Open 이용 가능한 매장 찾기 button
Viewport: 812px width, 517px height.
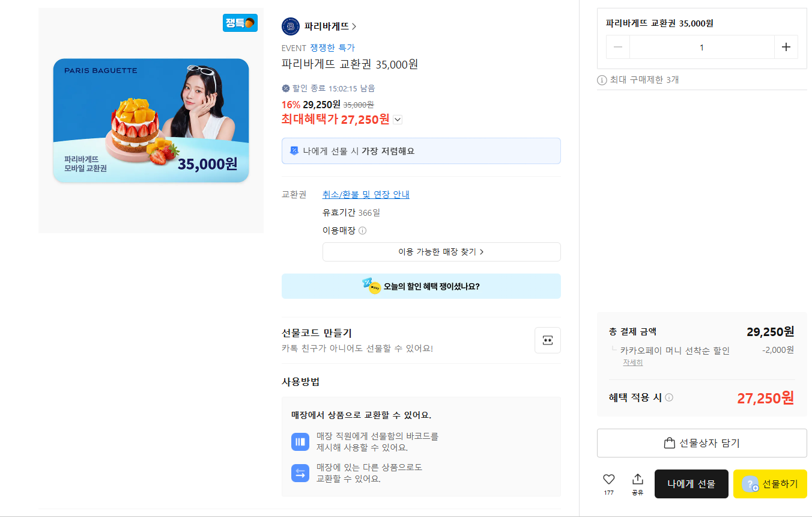(x=441, y=252)
